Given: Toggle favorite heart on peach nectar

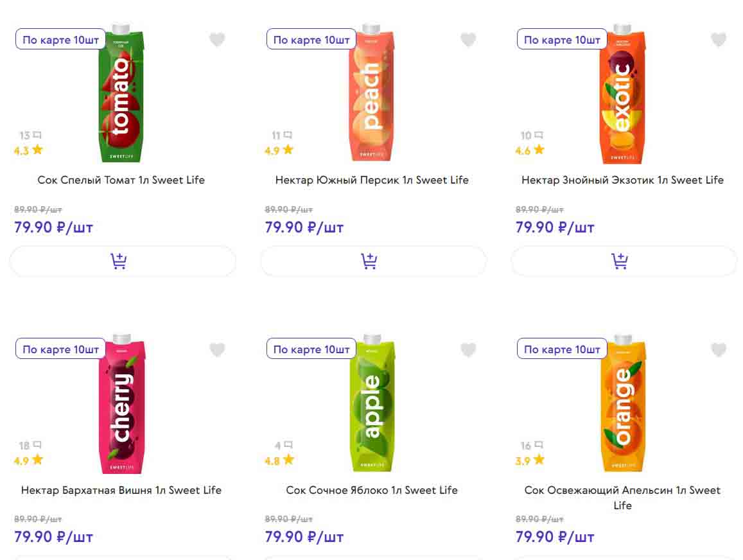Looking at the screenshot, I should click(468, 40).
